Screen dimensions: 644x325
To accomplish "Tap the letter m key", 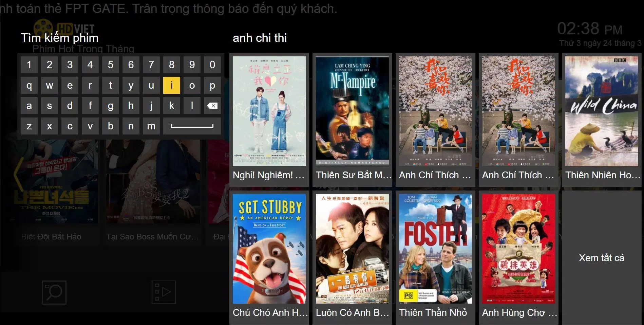I will (x=151, y=126).
